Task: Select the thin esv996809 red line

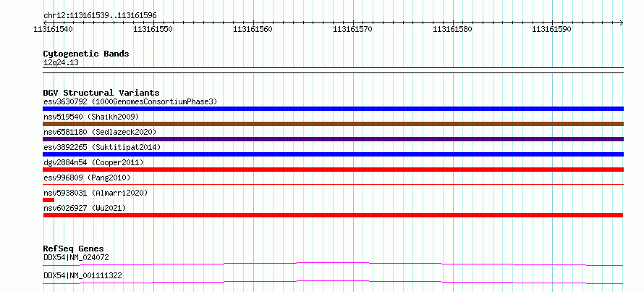Action: point(333,185)
